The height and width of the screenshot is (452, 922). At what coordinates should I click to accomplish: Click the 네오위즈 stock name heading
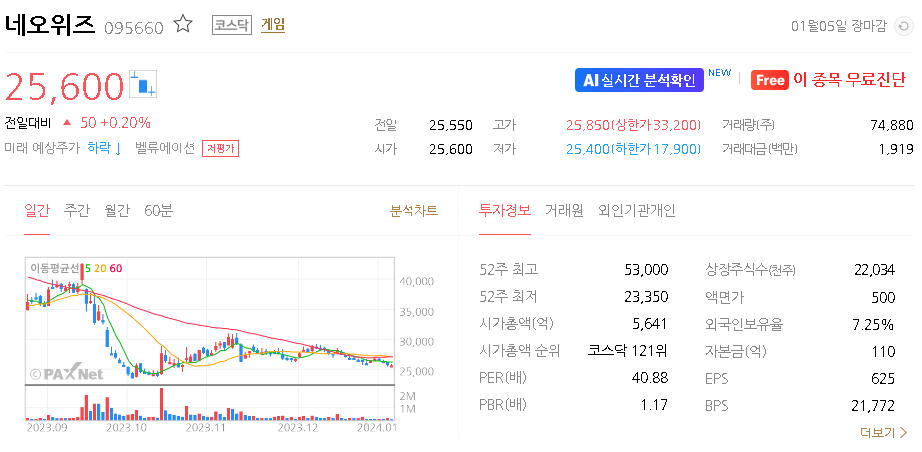(50, 25)
